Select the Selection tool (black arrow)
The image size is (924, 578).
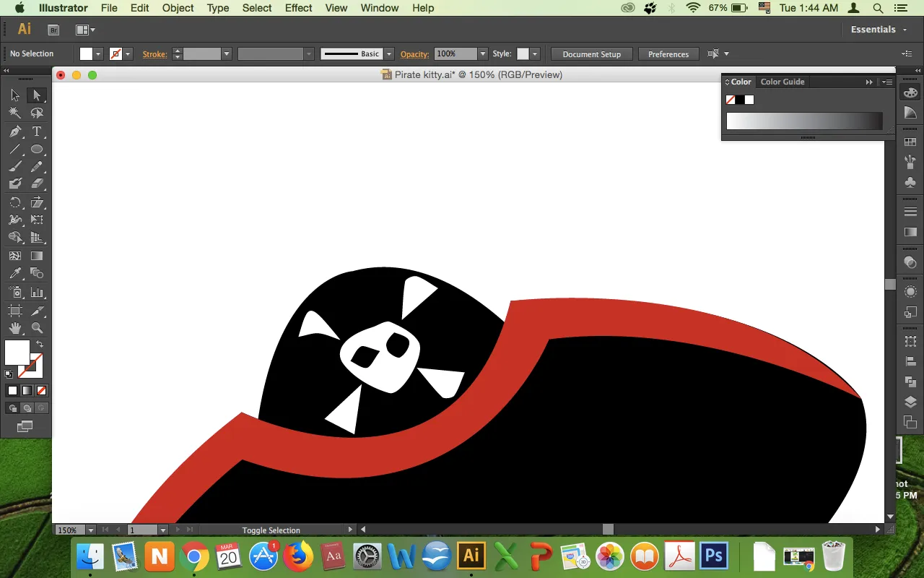(15, 95)
